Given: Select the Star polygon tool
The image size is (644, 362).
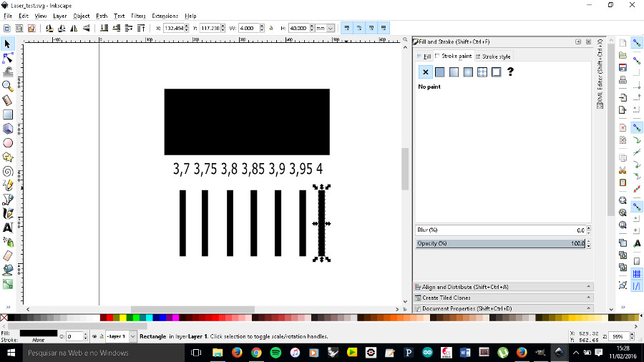Looking at the screenshot, I should click(7, 157).
